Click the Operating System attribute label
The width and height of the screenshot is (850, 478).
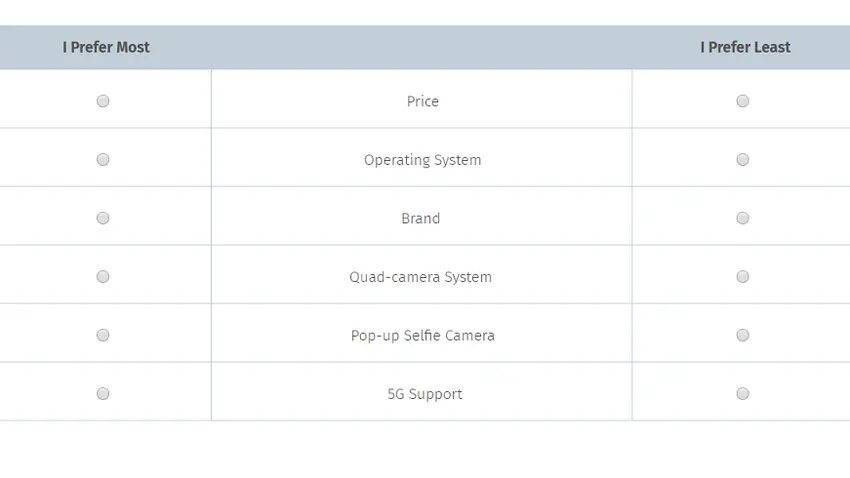(422, 160)
